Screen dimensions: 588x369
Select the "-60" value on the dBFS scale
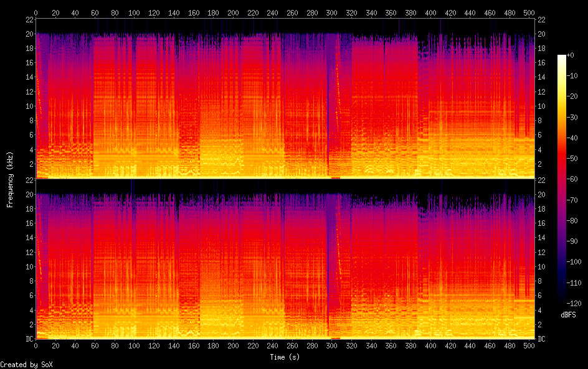(x=572, y=179)
